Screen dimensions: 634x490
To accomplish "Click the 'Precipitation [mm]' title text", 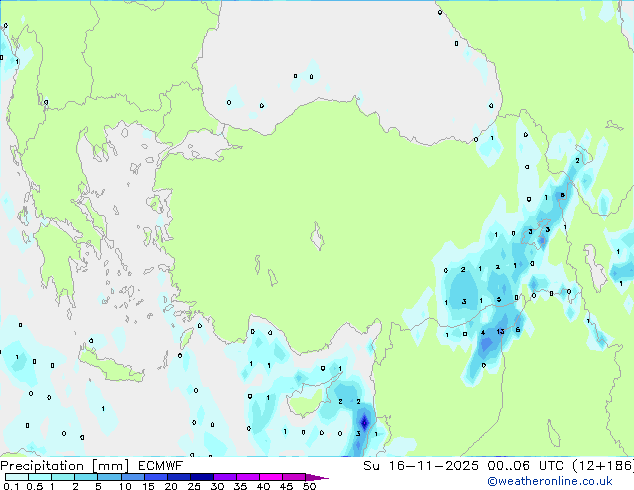I will pos(65,466).
